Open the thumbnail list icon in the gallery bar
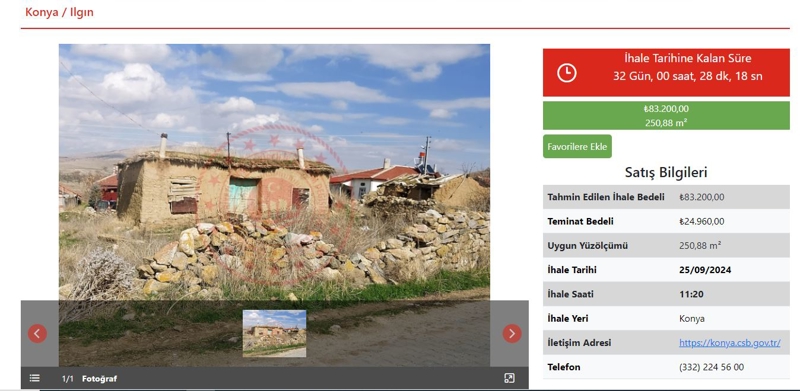 click(x=34, y=378)
